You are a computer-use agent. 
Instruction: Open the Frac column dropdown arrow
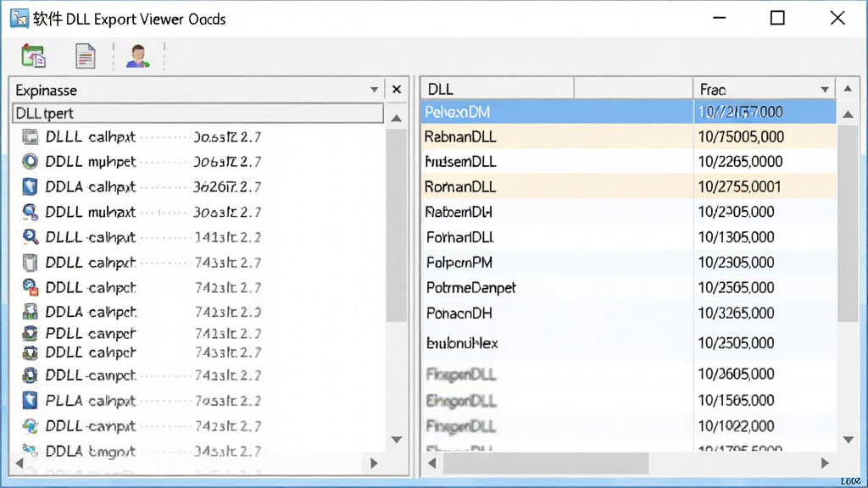point(825,90)
